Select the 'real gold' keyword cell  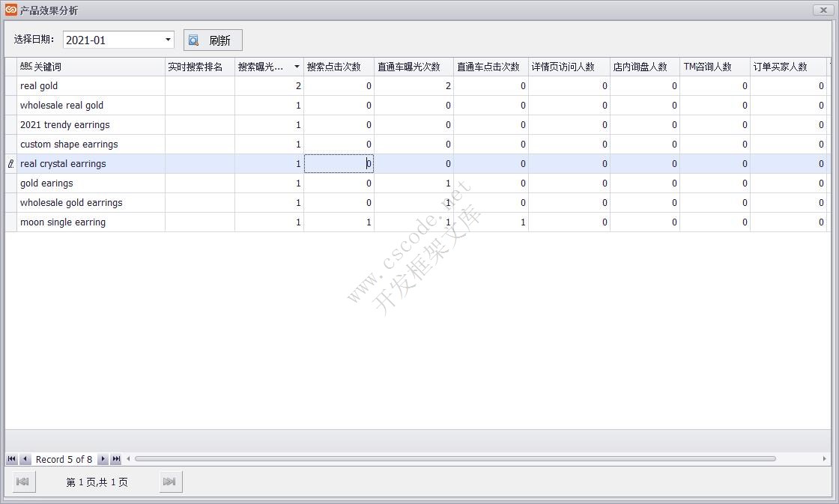(91, 85)
